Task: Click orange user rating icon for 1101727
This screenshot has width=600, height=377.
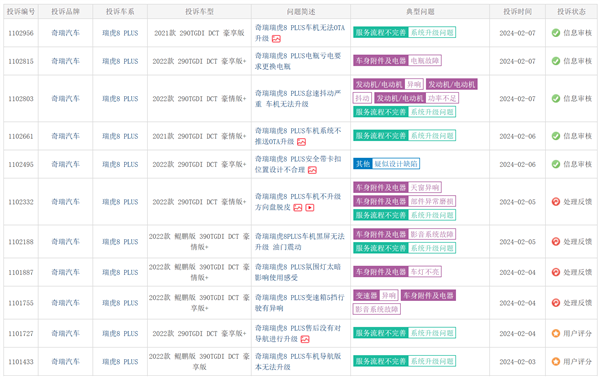Action: [556, 333]
